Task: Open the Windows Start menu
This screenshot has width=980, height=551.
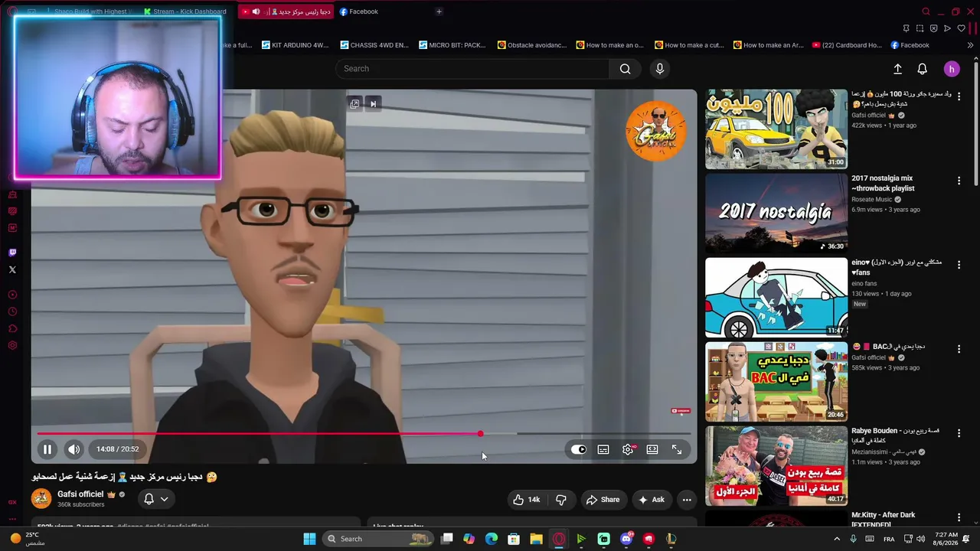Action: click(x=309, y=539)
